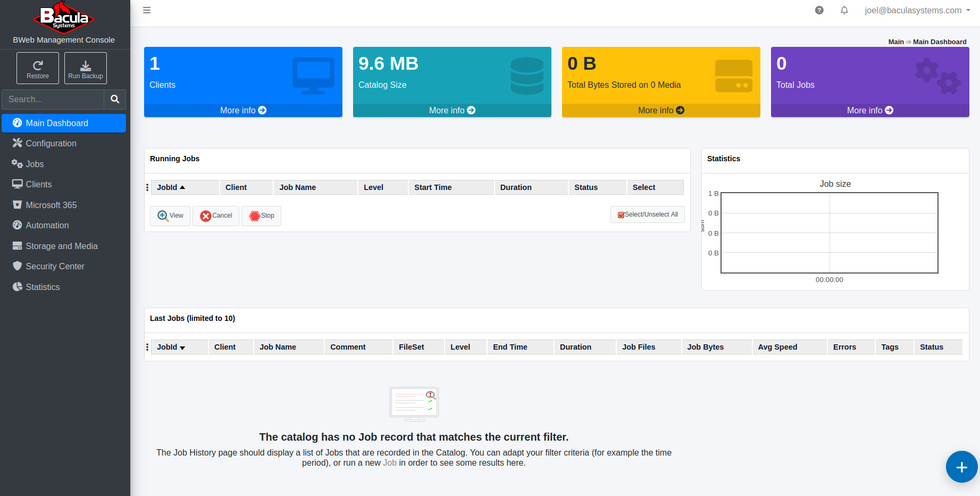The width and height of the screenshot is (980, 496).
Task: Open Configuration in the sidebar
Action: click(x=51, y=144)
